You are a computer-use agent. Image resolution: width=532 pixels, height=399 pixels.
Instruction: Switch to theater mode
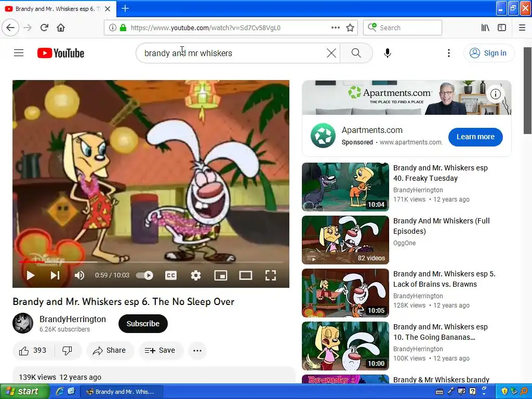coord(245,275)
